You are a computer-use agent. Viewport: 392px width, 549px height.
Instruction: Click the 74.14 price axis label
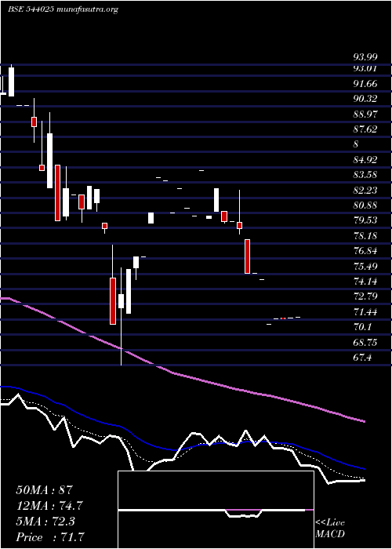365,281
